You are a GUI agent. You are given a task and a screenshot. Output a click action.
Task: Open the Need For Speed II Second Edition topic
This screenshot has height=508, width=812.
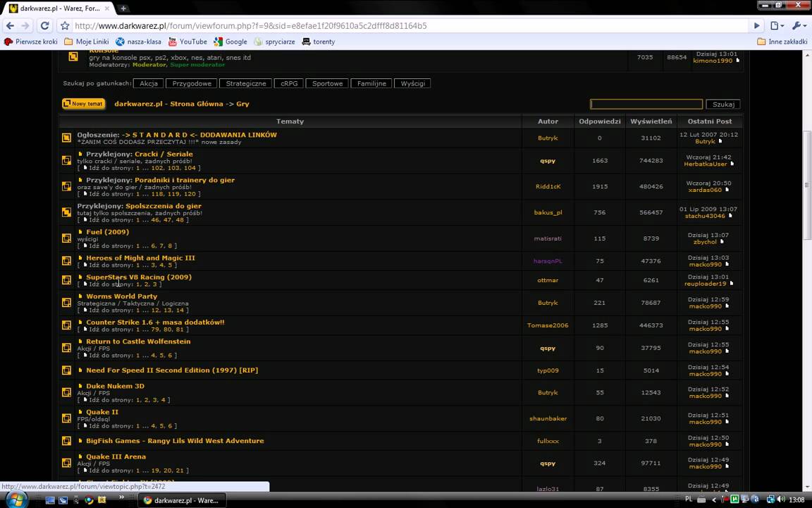click(172, 370)
